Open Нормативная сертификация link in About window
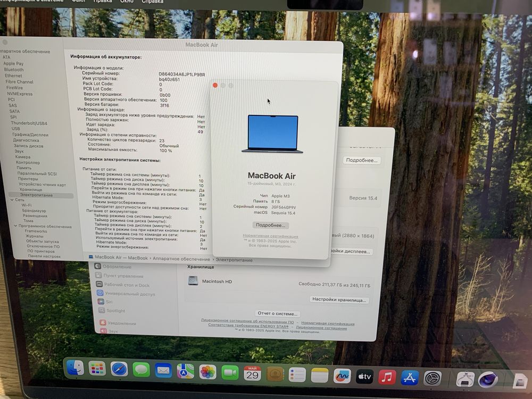 click(x=270, y=236)
